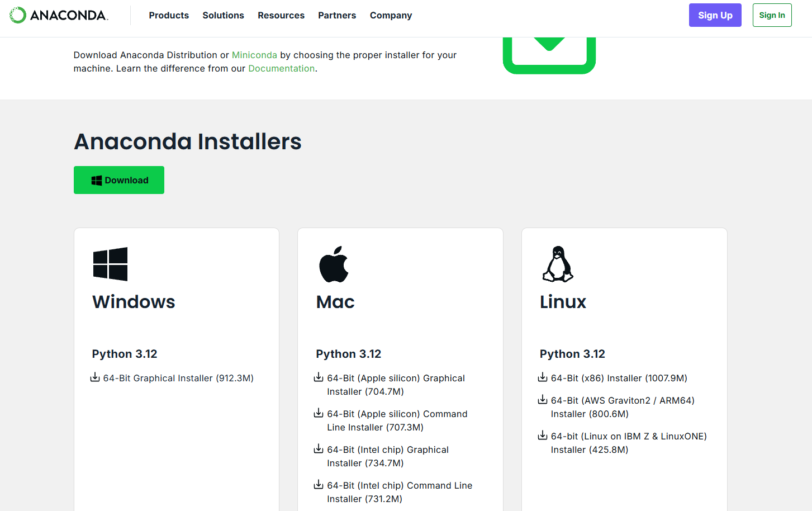812x511 pixels.
Task: Click Python 3.12 label in Windows card
Action: (125, 354)
